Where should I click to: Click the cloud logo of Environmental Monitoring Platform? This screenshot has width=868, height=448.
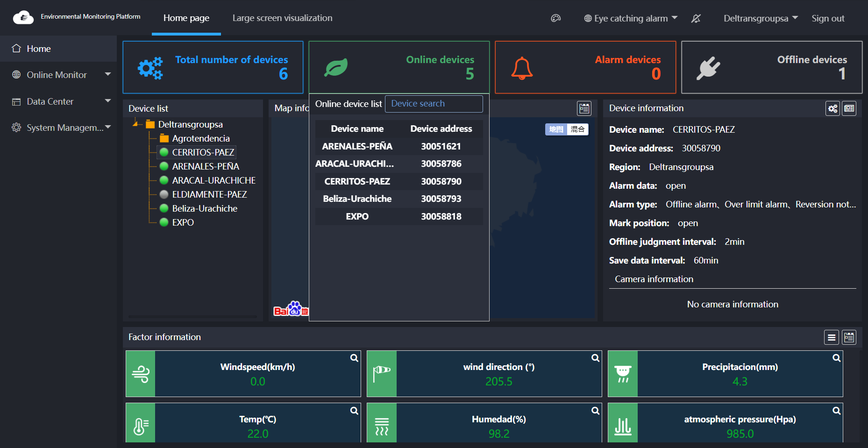(23, 18)
